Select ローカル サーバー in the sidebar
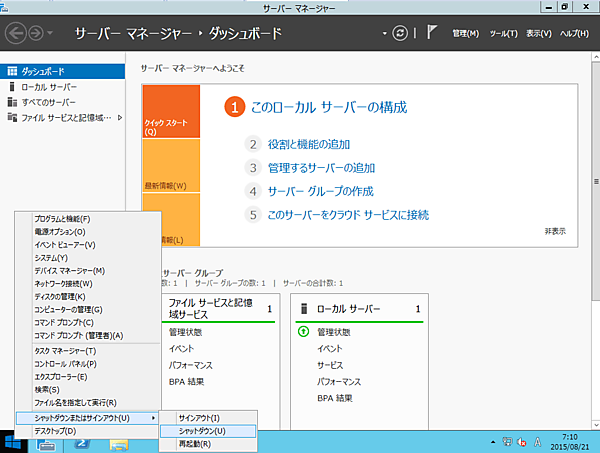The height and width of the screenshot is (453, 600). pyautogui.click(x=48, y=87)
